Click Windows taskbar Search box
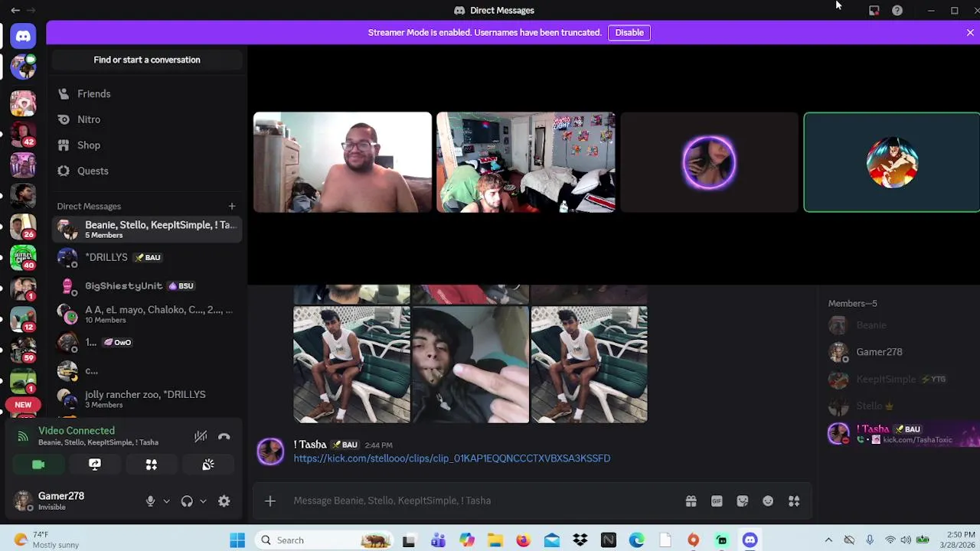 pos(323,540)
